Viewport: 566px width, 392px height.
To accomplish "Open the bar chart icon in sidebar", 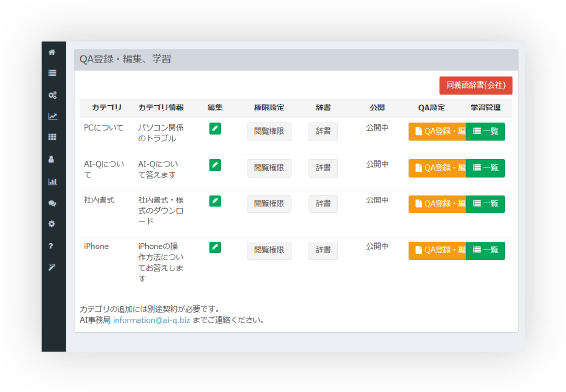I will 52,182.
